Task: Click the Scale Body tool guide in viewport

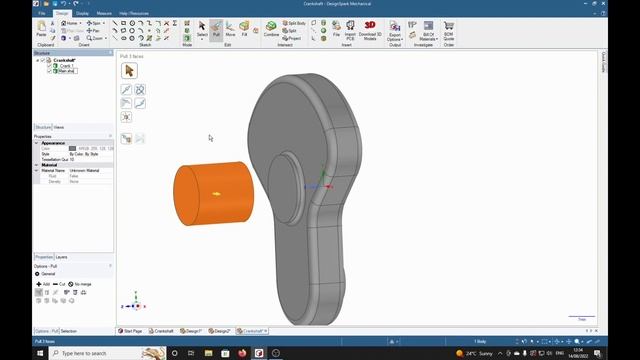Action: pos(126,117)
